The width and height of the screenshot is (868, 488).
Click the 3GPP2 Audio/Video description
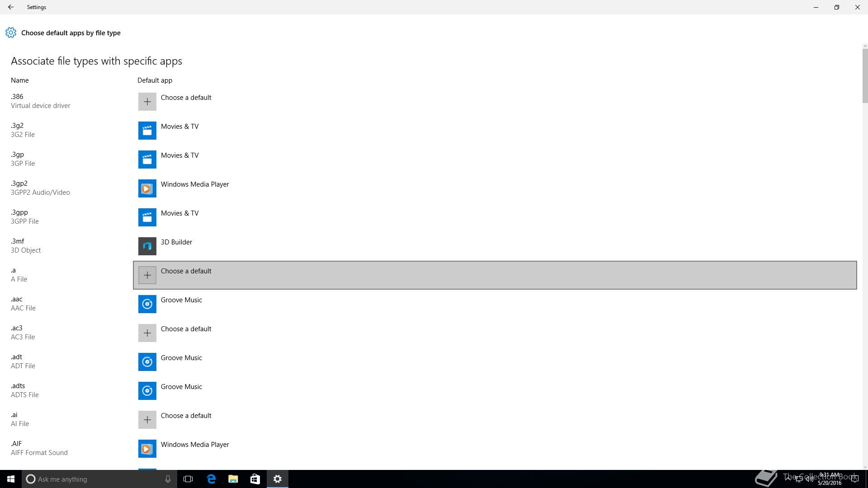click(40, 192)
